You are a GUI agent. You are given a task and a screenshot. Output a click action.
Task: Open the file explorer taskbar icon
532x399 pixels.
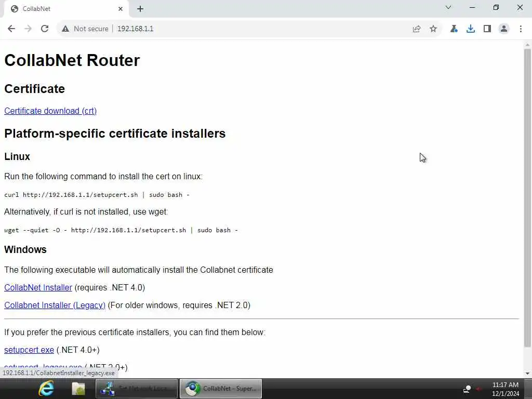tap(78, 389)
